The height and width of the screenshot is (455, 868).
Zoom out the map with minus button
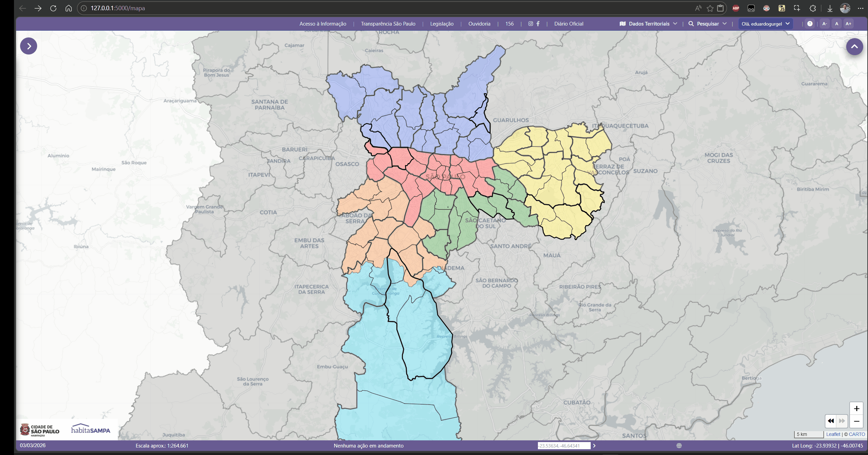pos(856,421)
